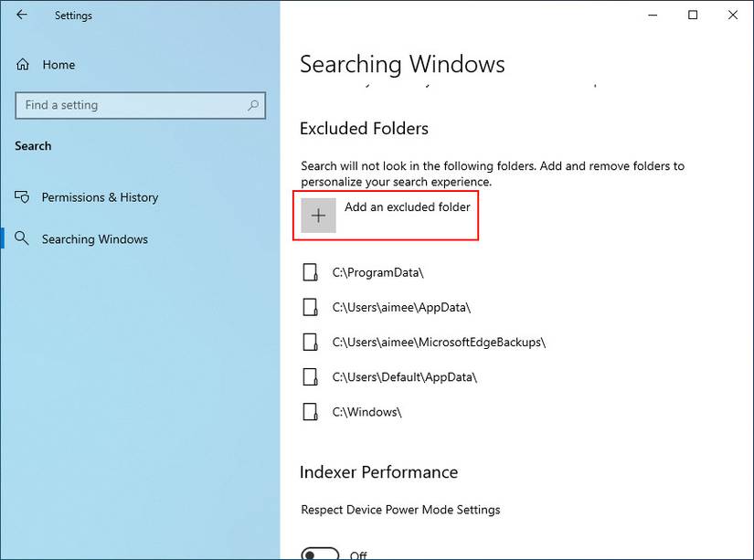The width and height of the screenshot is (754, 560).
Task: Select the C:\Users\aimee\MicrosoftEdgeBackups\ folder entry
Action: click(438, 342)
